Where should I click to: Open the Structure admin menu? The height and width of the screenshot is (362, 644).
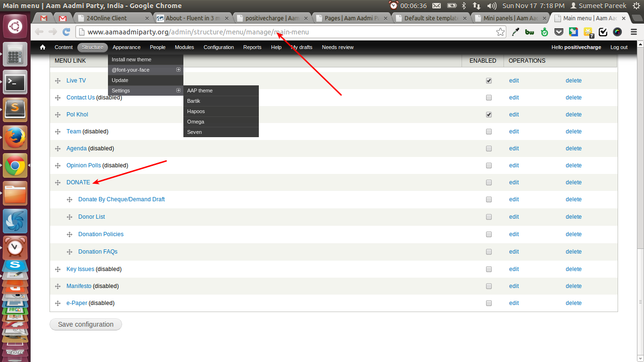click(92, 47)
